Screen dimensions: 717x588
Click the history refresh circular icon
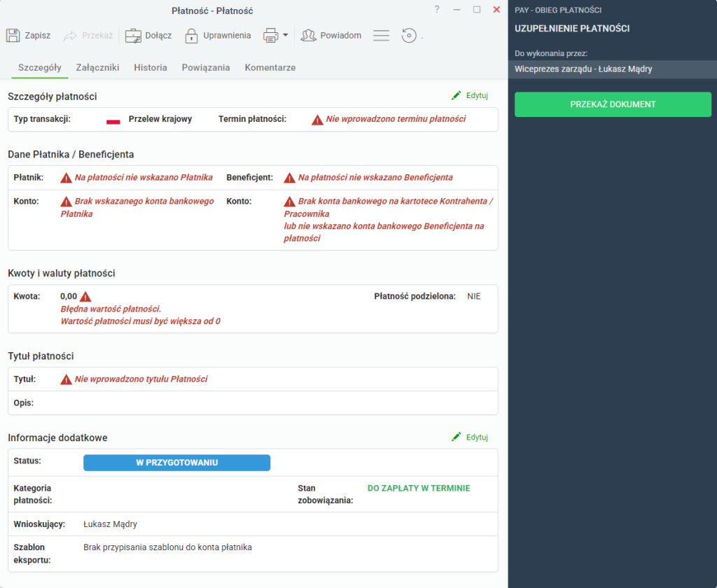point(409,35)
